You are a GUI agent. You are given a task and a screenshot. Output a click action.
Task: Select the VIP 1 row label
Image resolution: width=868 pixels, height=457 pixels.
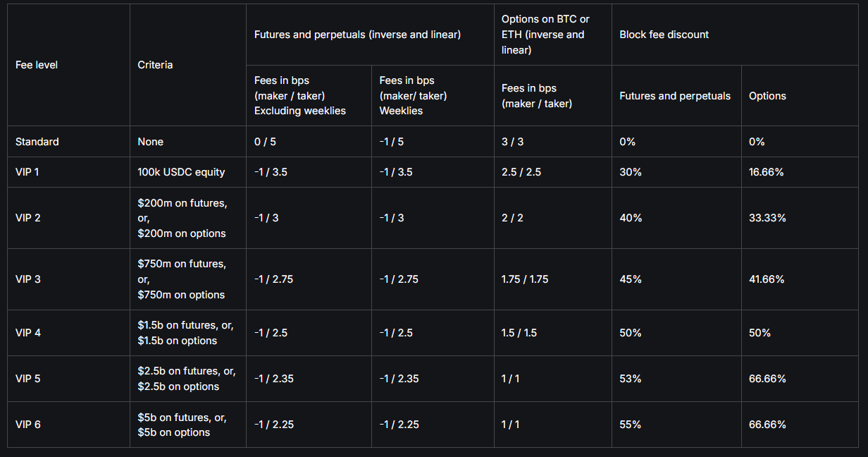tap(27, 172)
